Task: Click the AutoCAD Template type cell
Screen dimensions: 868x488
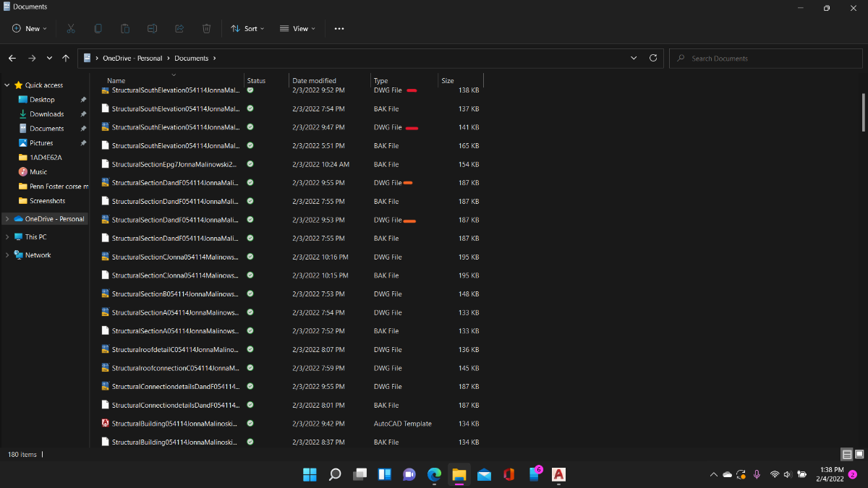Action: pyautogui.click(x=402, y=424)
